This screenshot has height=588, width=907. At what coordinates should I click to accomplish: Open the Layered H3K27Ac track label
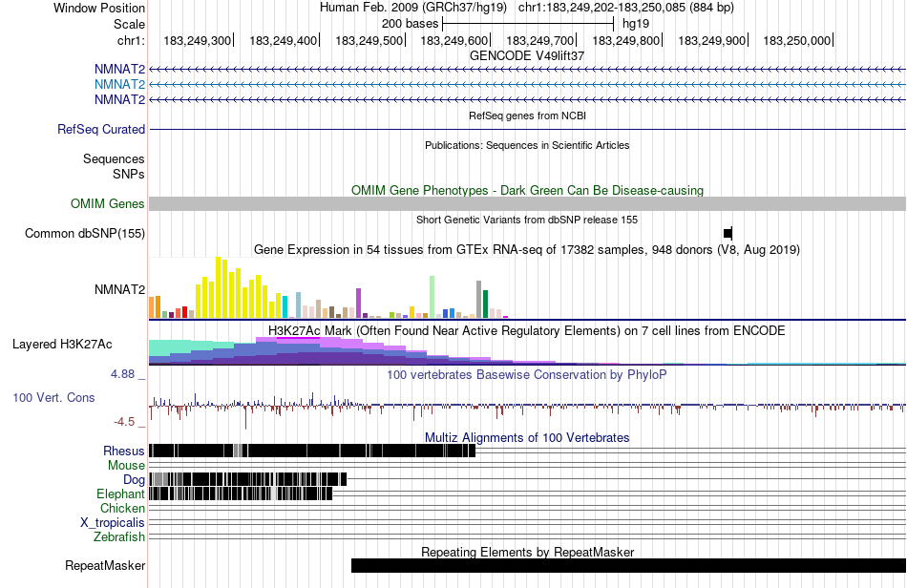[62, 344]
